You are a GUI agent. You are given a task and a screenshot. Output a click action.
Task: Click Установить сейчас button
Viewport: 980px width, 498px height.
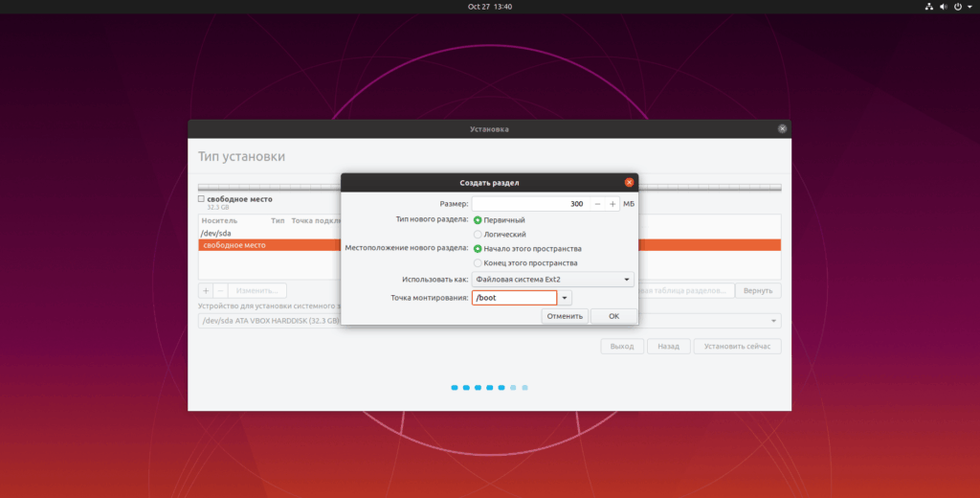737,346
